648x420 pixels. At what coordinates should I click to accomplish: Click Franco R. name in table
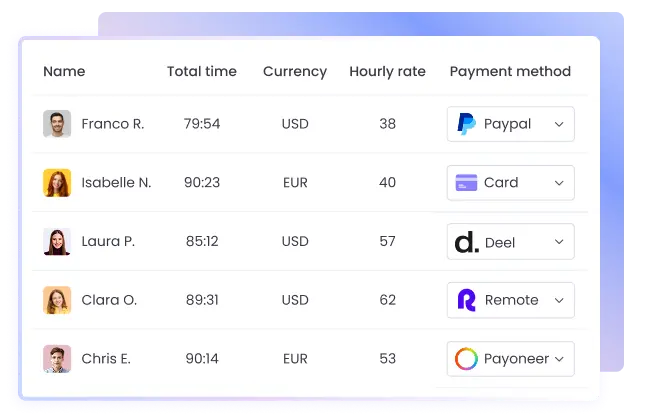(x=113, y=124)
